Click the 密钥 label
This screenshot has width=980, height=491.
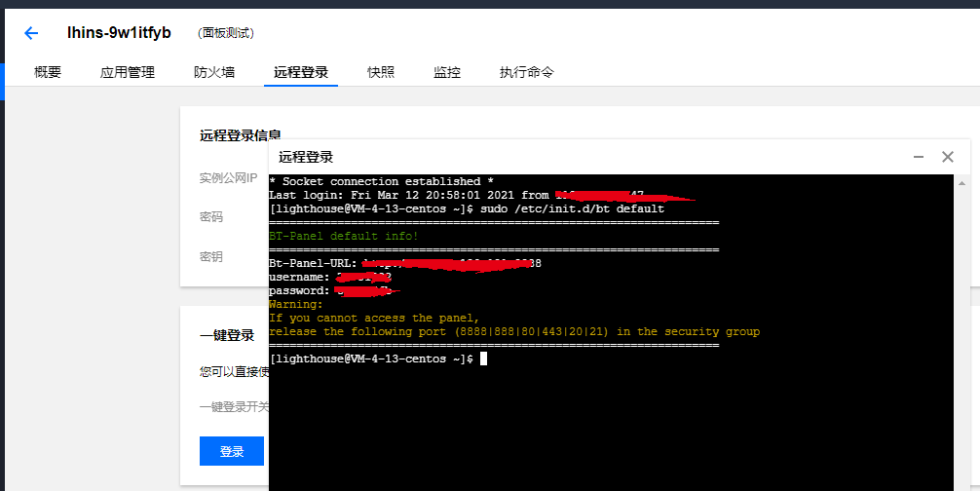211,256
